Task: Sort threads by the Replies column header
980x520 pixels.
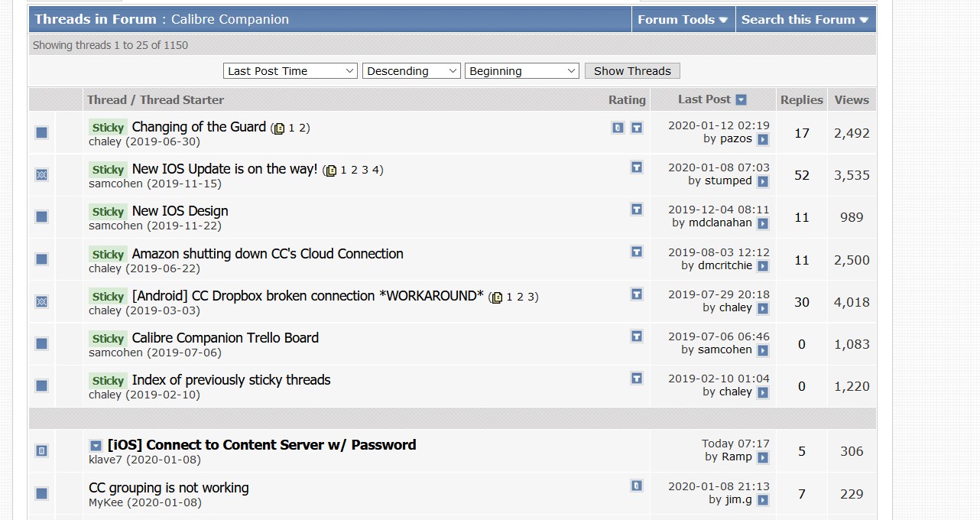Action: point(801,100)
